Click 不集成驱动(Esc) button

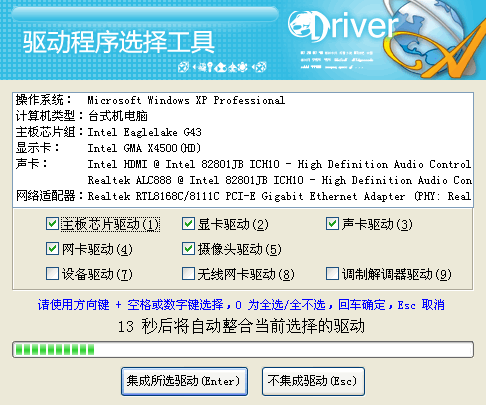tap(313, 381)
